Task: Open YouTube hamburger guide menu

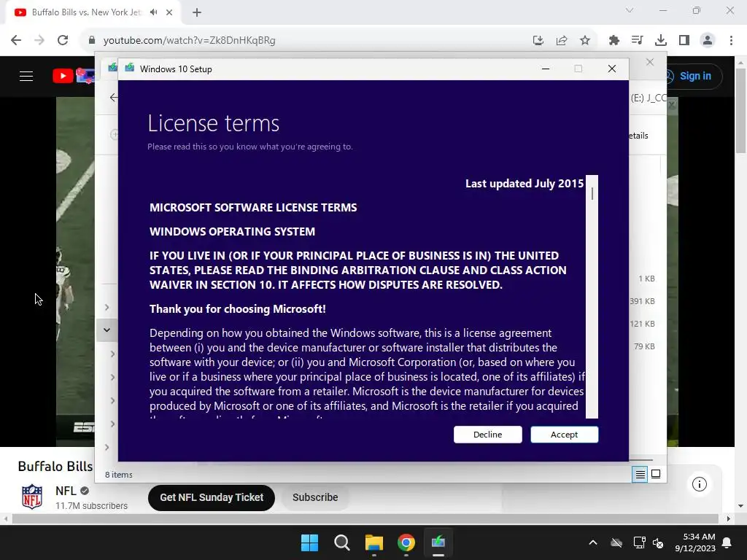Action: tap(26, 76)
